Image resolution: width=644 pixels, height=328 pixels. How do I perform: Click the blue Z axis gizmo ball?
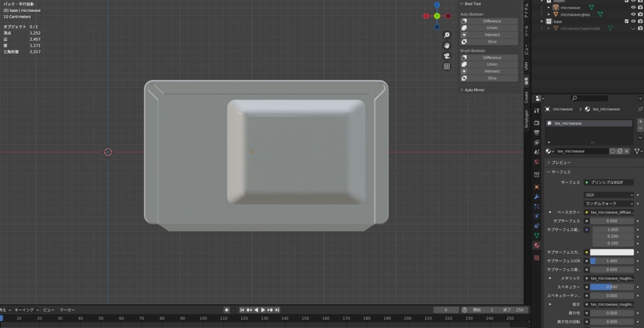tap(437, 5)
